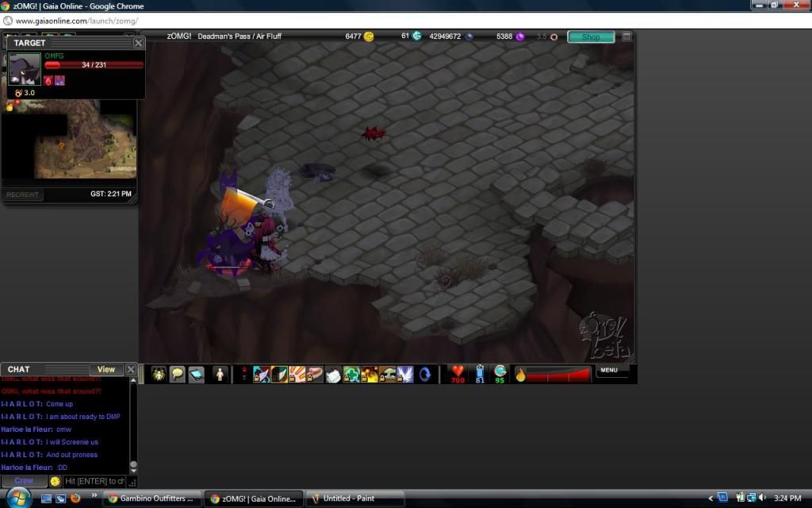The height and width of the screenshot is (508, 812).
Task: Click the gold coin icon beside 6477
Action: tap(369, 37)
